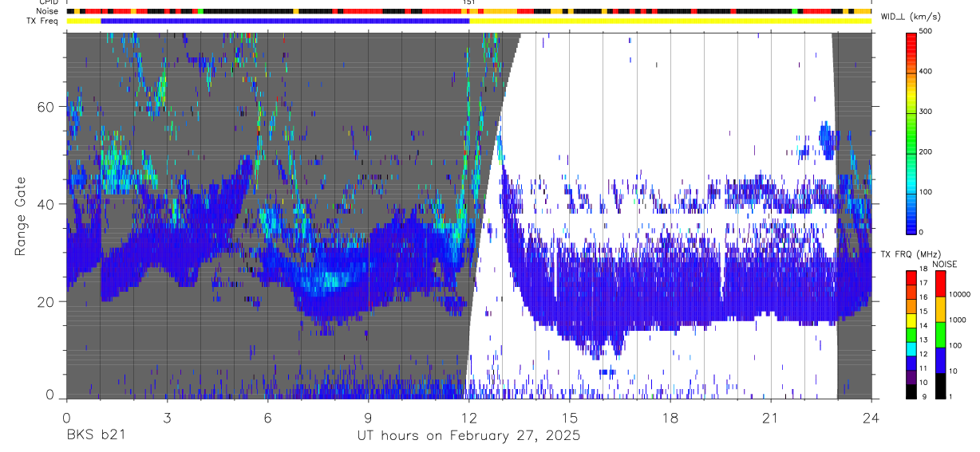
Task: Click the "Noise" row label at top left
Action: pos(47,11)
